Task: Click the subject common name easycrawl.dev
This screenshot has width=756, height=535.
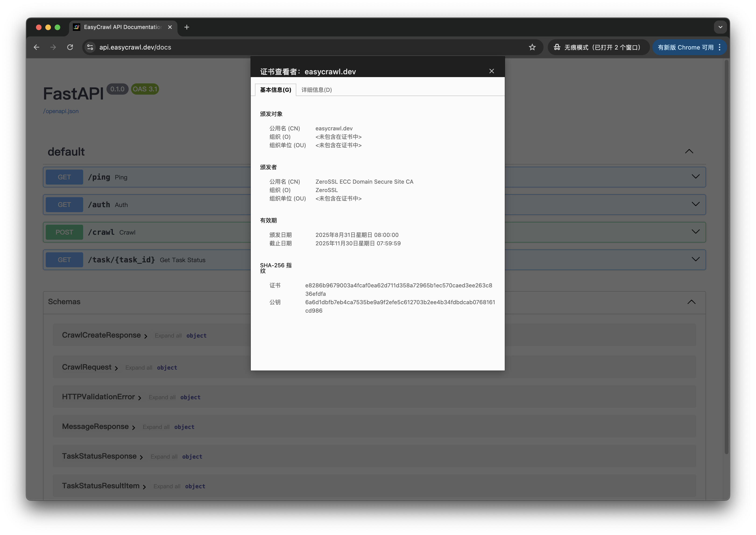Action: 334,128
